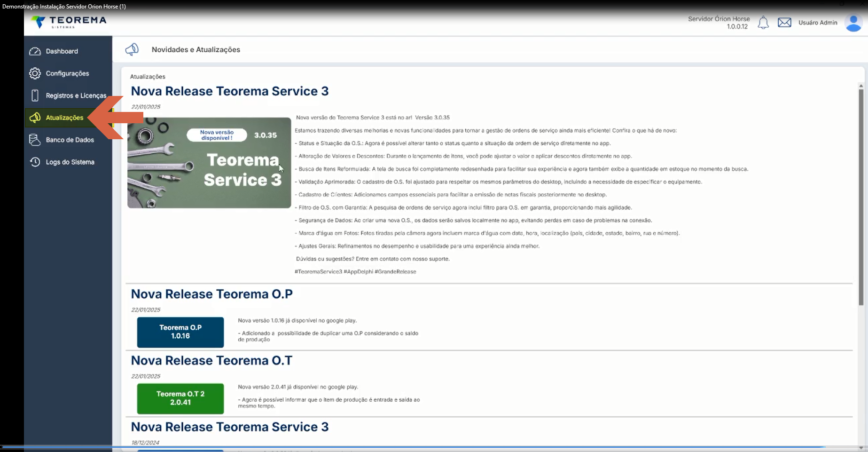Click the line Alteração de Valores e Descontos
This screenshot has height=452, width=868.
tap(463, 156)
